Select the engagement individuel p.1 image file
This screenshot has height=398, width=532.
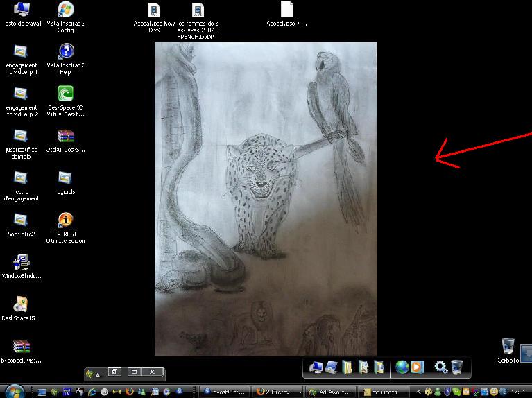[21, 59]
